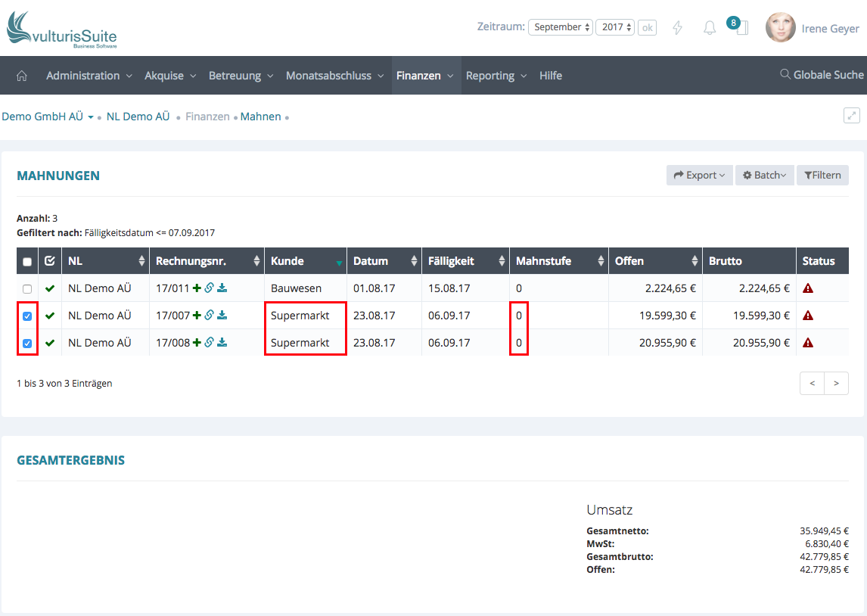This screenshot has width=867, height=616.
Task: Download invoice 17/011 via download icon
Action: [x=222, y=288]
